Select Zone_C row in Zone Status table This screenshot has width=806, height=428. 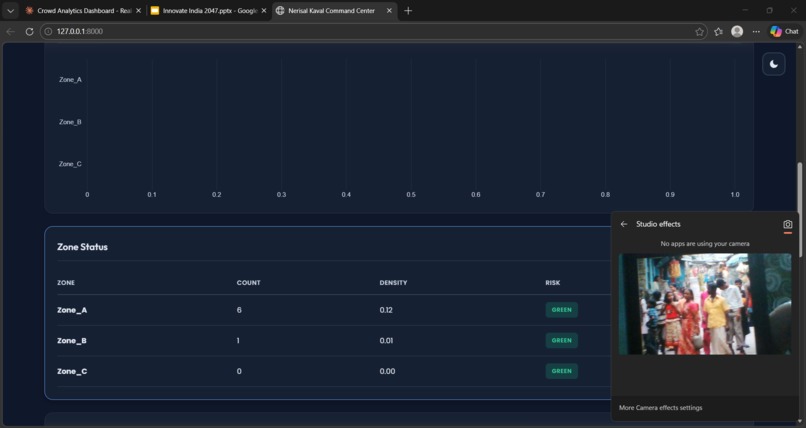pos(333,371)
